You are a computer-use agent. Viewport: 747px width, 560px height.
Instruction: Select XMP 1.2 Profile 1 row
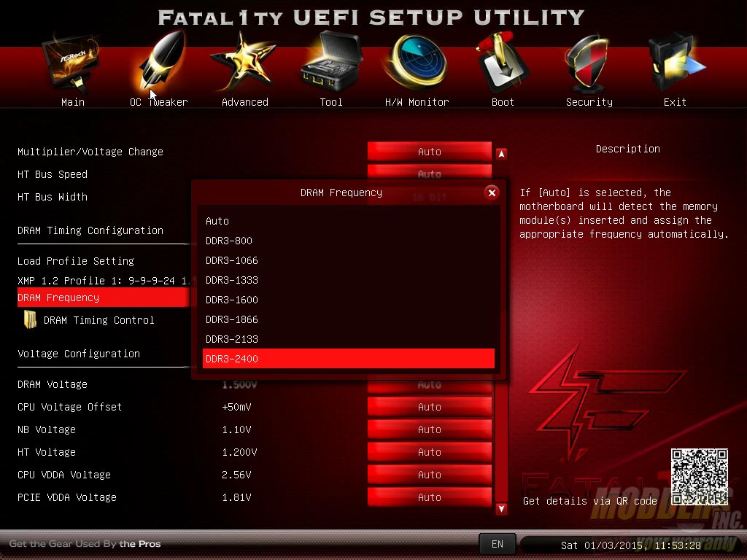(x=104, y=281)
